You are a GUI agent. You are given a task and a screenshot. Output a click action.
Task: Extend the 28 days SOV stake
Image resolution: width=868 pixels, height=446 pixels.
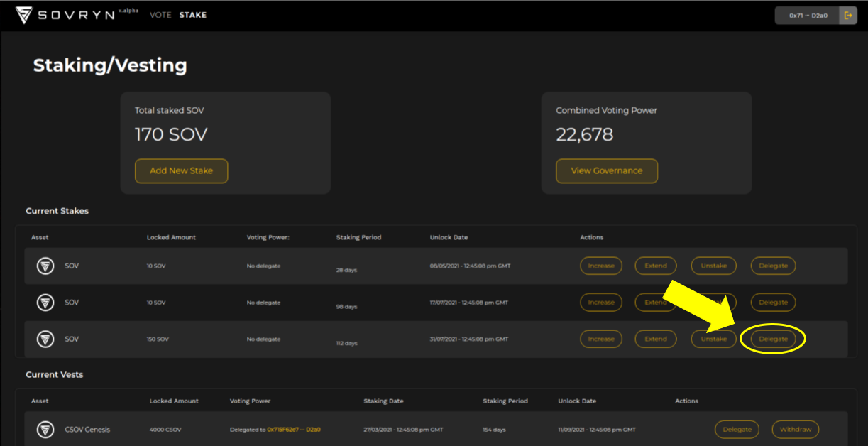click(x=656, y=266)
